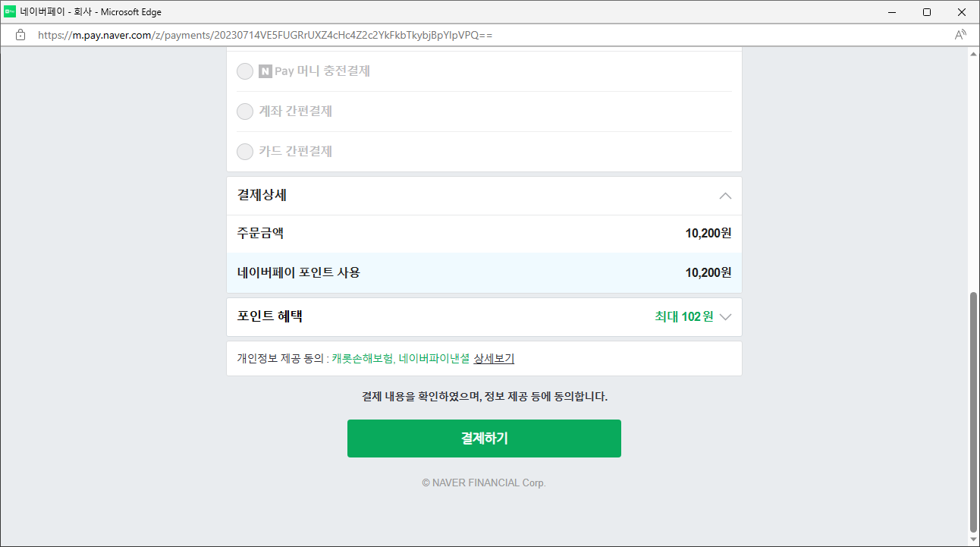Select the highlighted 네이버페이 포인트 사용 row
Viewport: 980px width, 547px height.
pyautogui.click(x=484, y=272)
